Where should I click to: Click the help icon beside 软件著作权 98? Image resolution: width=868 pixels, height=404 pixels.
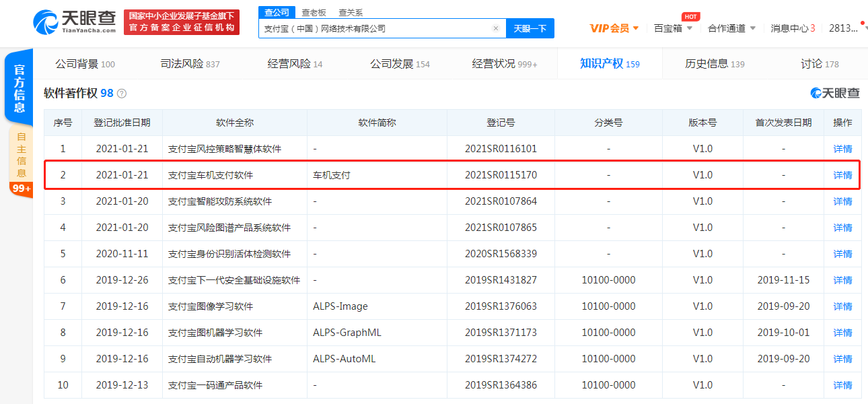122,94
